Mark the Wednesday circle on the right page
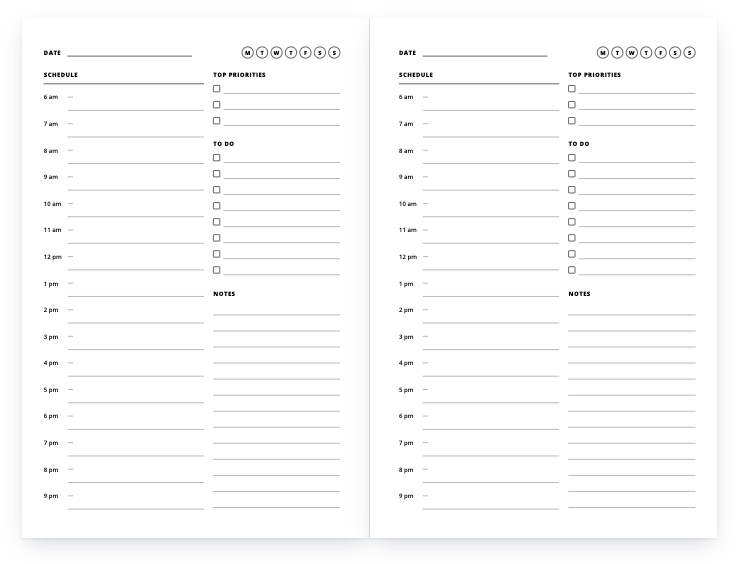Image resolution: width=739 pixels, height=564 pixels. point(632,53)
